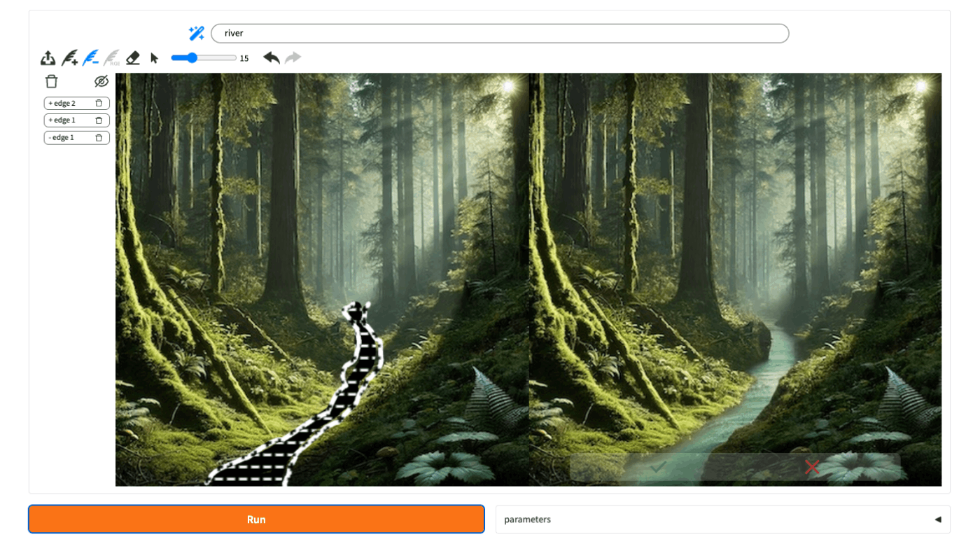Screen dimensions: 980x558
Task: Select the pointer cursor tool
Action: pyautogui.click(x=155, y=58)
